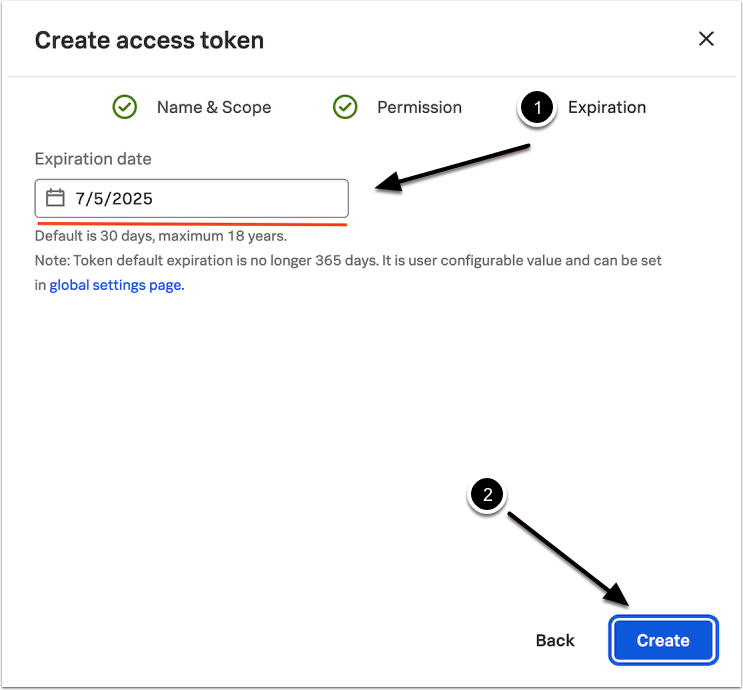
Task: Focus the 7/5/2025 expiration date value
Action: pyautogui.click(x=114, y=198)
